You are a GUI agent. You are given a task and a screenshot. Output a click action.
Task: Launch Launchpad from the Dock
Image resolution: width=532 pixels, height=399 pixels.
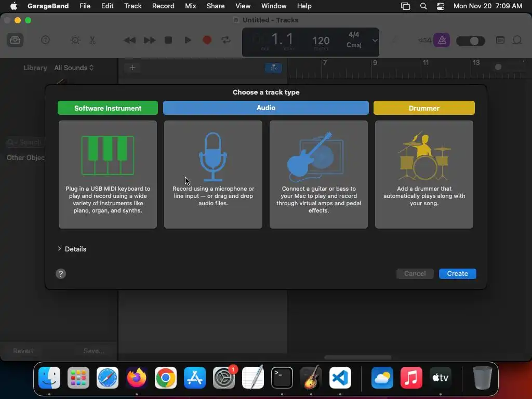78,378
